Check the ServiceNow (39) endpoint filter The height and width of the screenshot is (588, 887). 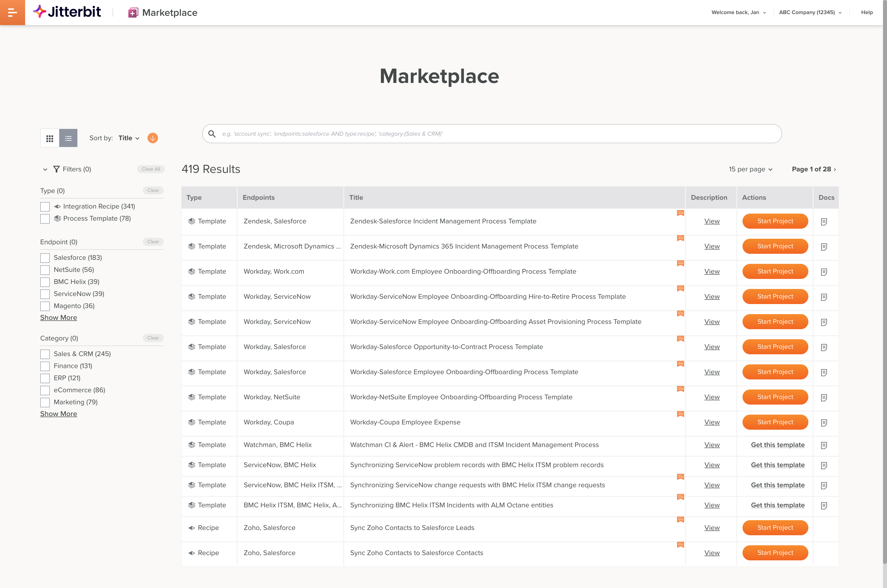click(x=45, y=294)
